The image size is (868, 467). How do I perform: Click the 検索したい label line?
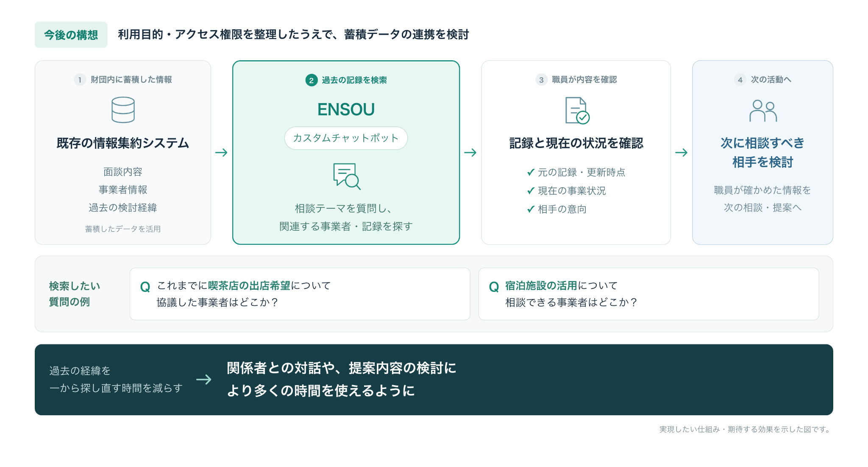75,286
